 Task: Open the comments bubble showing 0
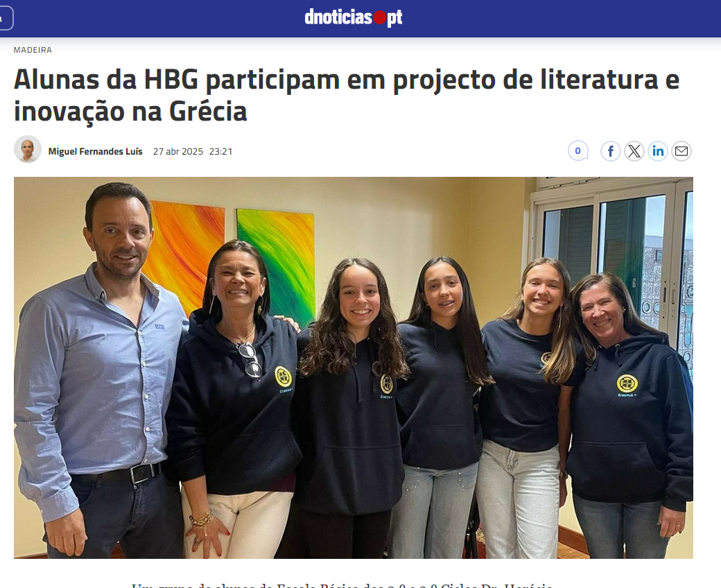(x=578, y=150)
